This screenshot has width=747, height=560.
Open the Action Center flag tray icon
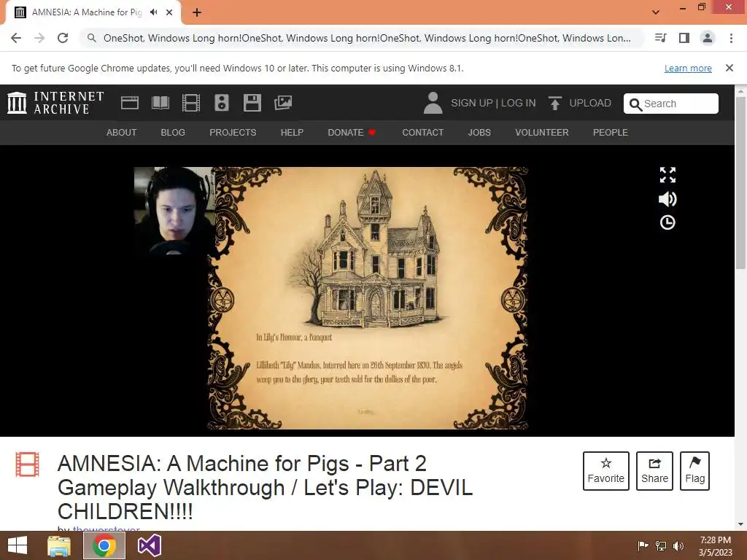click(x=643, y=545)
